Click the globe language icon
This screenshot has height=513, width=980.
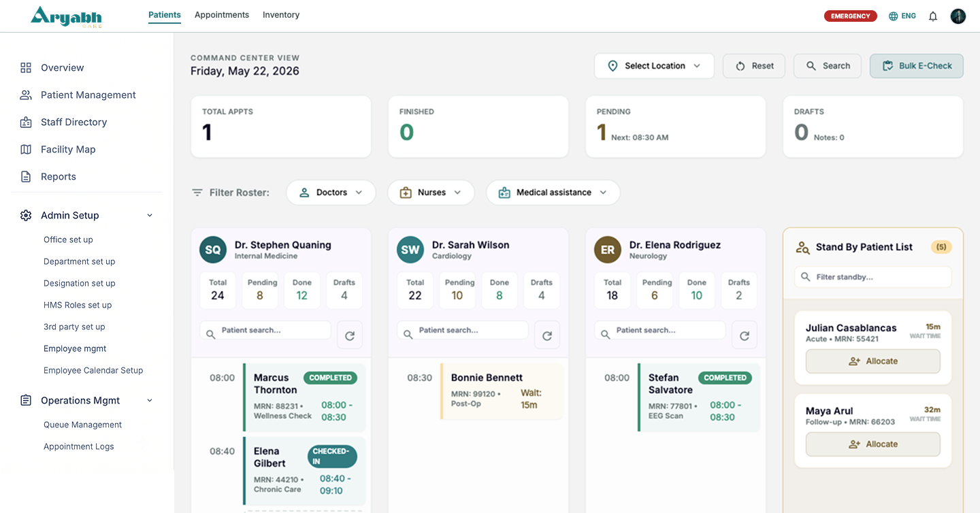coord(894,16)
